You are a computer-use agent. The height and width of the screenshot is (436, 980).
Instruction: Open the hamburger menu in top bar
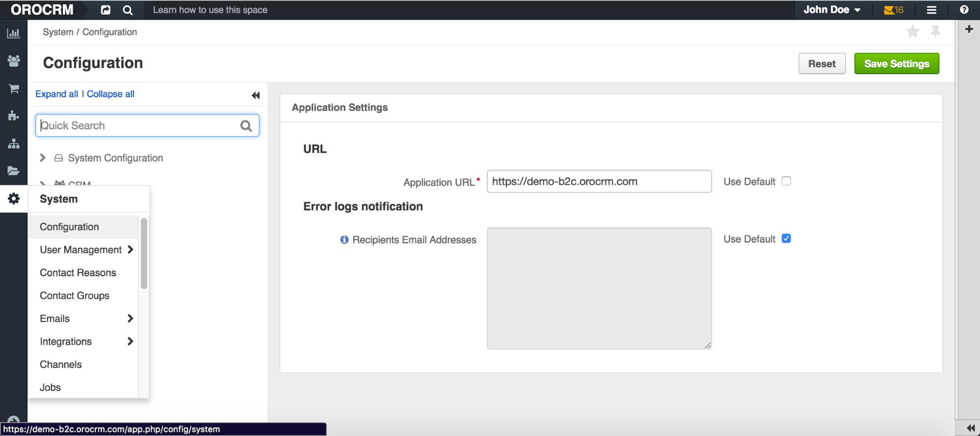[931, 10]
